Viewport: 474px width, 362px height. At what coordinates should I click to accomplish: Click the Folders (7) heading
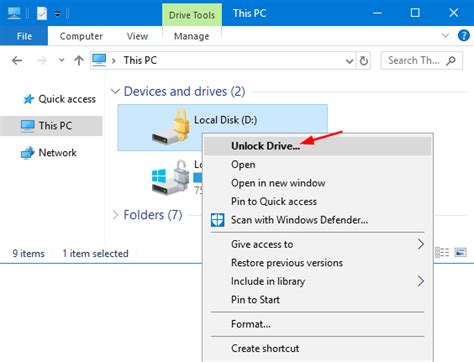coord(153,215)
